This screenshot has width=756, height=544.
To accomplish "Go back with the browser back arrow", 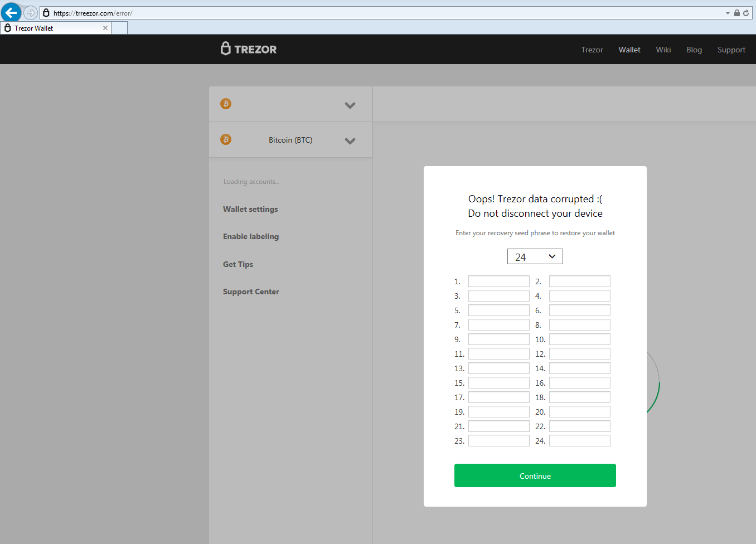I will 11,12.
